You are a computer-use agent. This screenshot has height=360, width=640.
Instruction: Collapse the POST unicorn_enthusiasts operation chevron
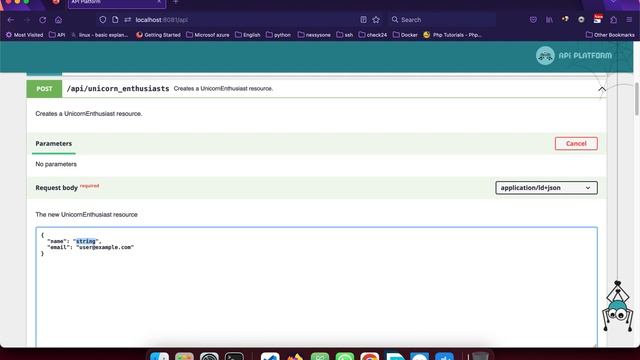click(602, 89)
